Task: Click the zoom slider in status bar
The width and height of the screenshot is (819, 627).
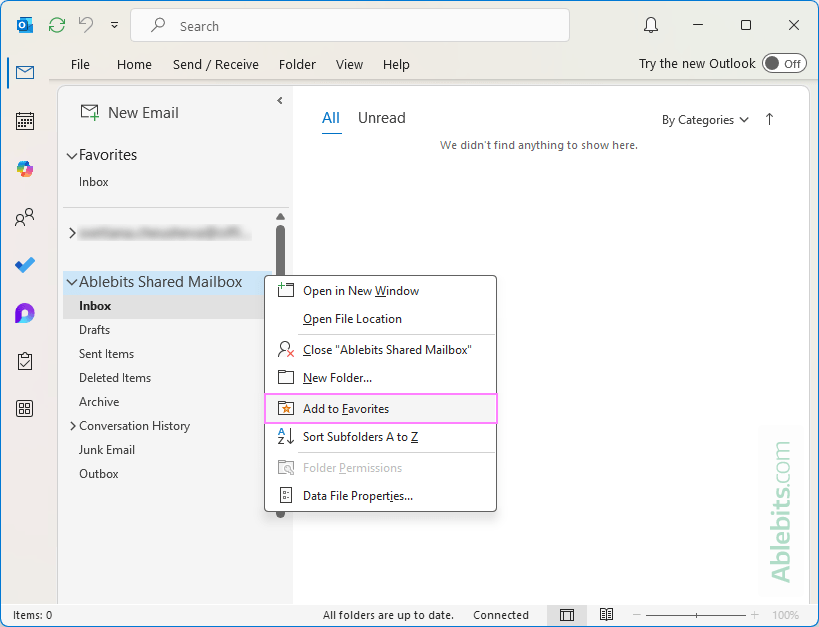Action: point(696,615)
